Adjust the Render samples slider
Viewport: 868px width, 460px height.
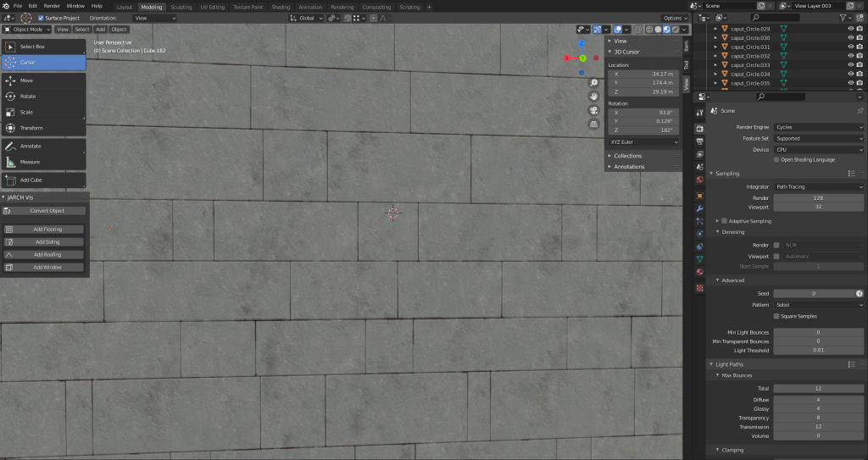tap(818, 197)
